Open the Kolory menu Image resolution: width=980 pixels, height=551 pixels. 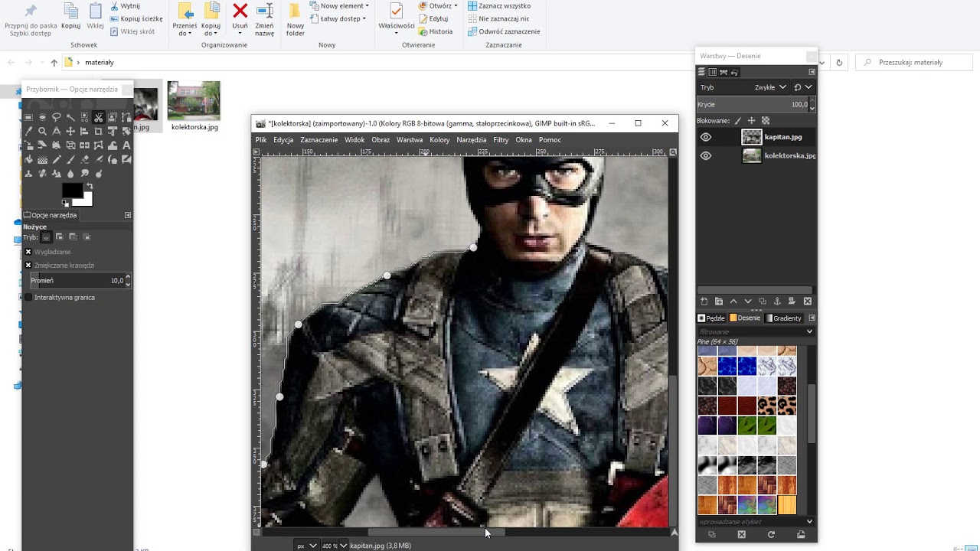(x=439, y=140)
